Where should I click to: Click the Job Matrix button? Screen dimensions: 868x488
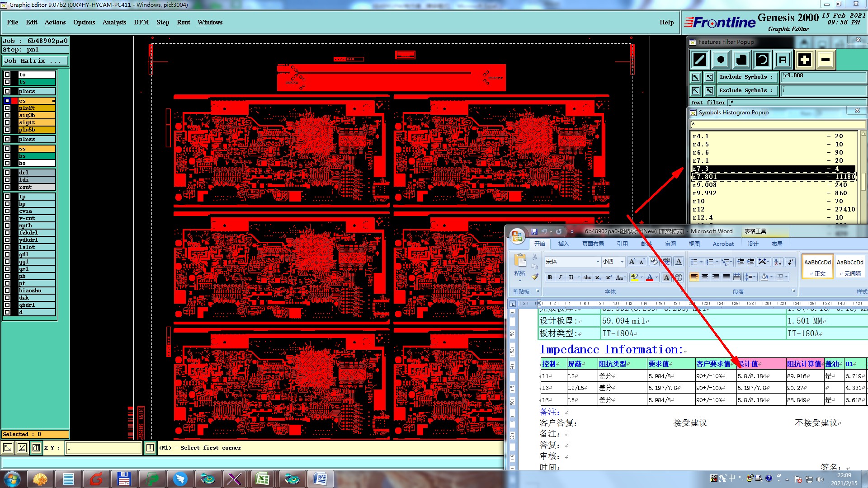pyautogui.click(x=35, y=61)
